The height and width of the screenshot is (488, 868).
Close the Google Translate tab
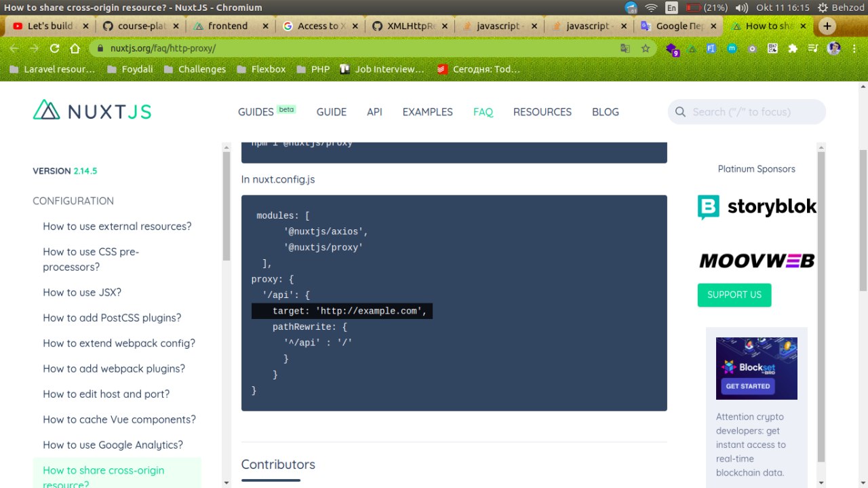click(713, 26)
